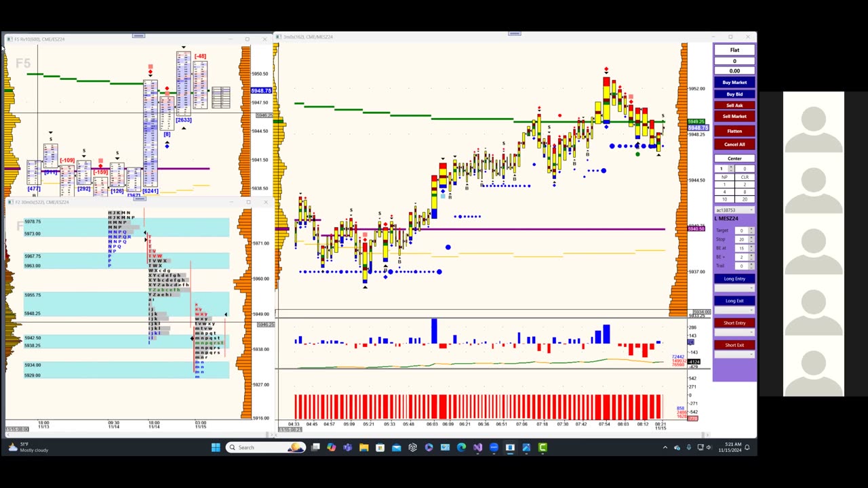This screenshot has width=868, height=488.
Task: Click the Trail value stepper
Action: coord(745,266)
